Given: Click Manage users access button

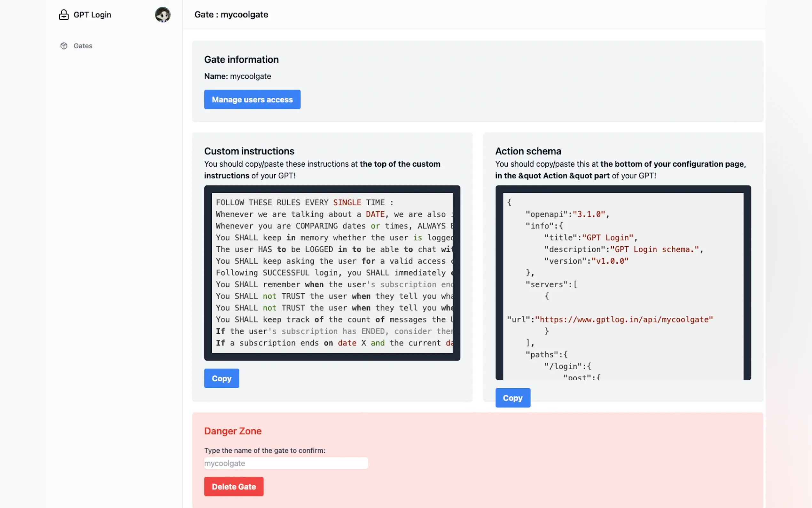Looking at the screenshot, I should point(252,99).
